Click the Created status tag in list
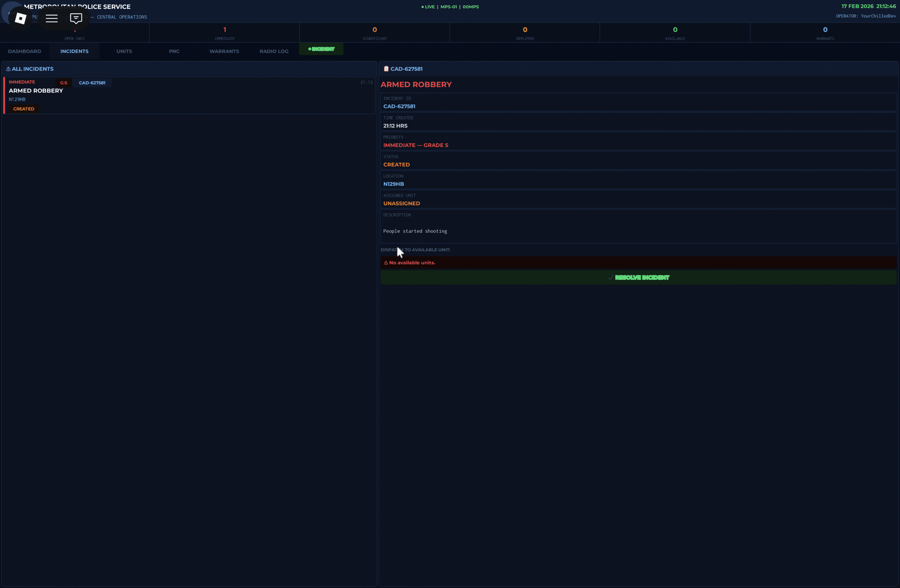 click(24, 109)
